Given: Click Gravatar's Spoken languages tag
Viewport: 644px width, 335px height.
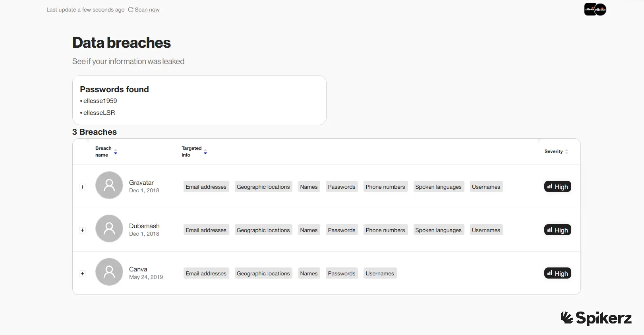Looking at the screenshot, I should [439, 187].
